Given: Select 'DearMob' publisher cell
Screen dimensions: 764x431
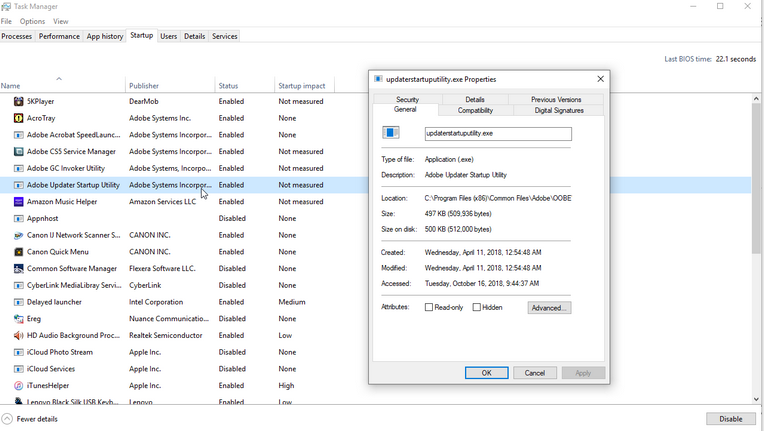Looking at the screenshot, I should tap(144, 101).
